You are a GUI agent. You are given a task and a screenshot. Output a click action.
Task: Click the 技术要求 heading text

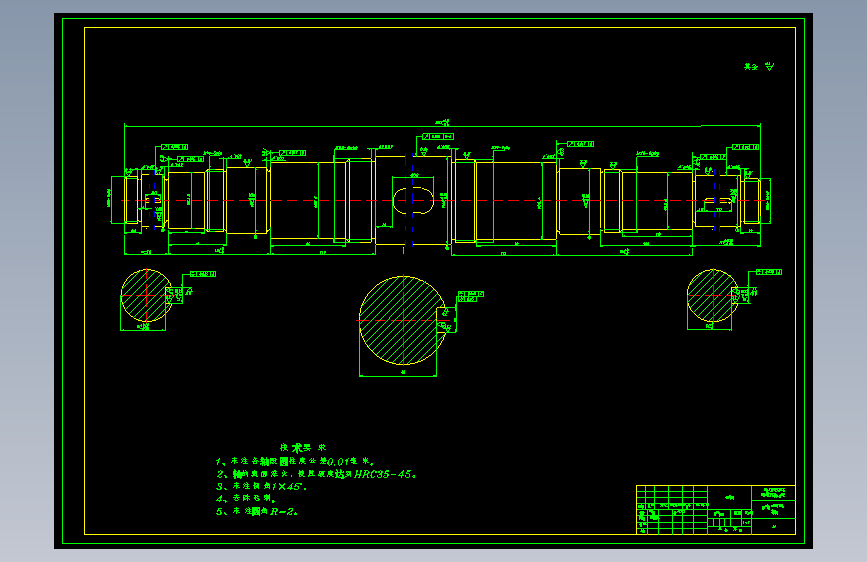(x=302, y=447)
